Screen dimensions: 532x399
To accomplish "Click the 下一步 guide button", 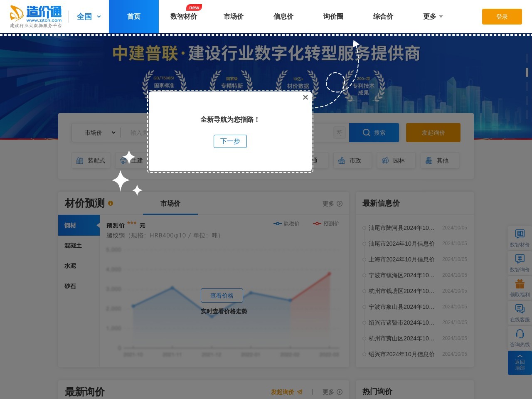I will (x=230, y=141).
